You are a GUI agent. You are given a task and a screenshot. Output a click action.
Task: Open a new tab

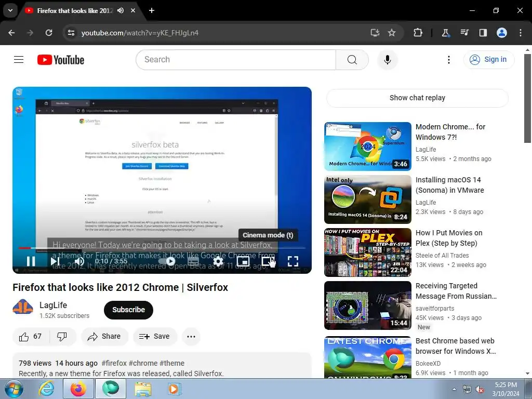(152, 10)
